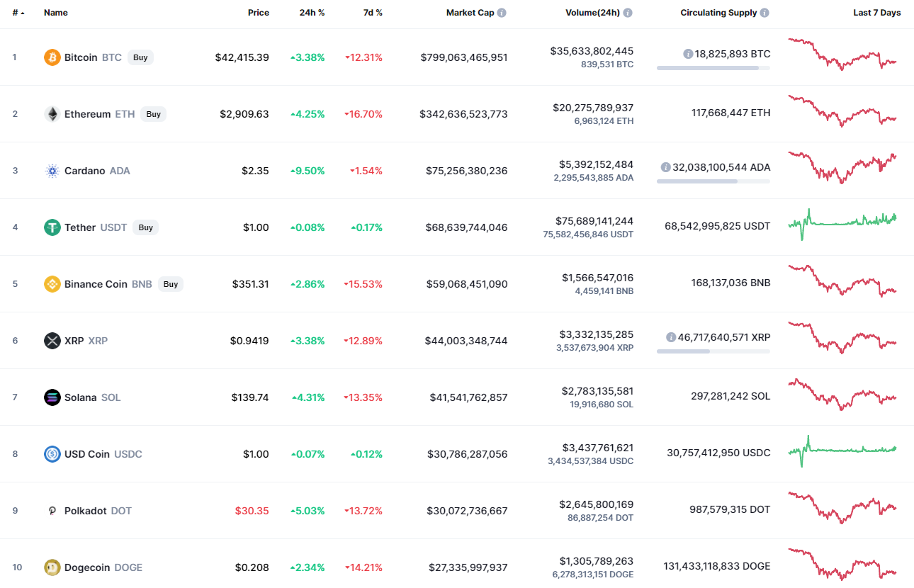
Task: Click the Binance Coin logo icon
Action: pos(52,284)
